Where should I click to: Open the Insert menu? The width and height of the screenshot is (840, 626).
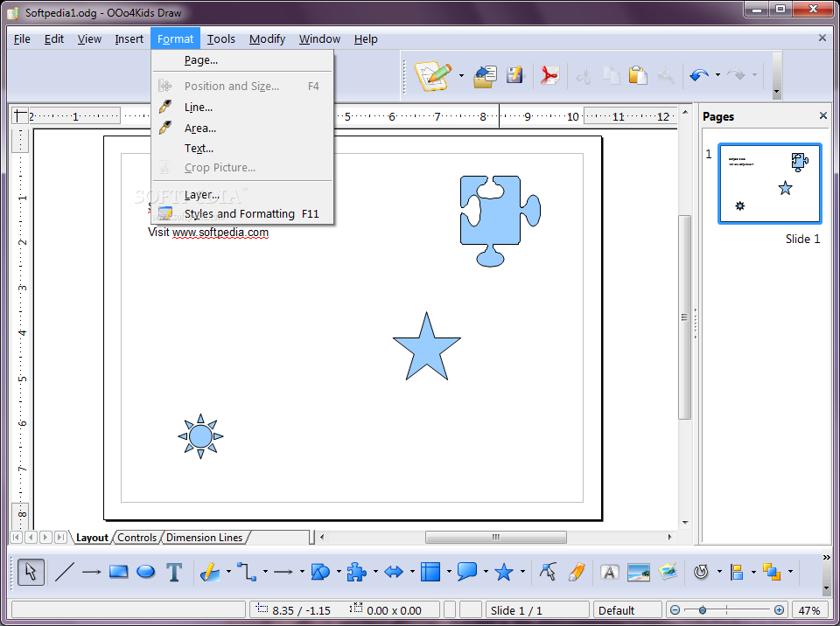[x=129, y=39]
